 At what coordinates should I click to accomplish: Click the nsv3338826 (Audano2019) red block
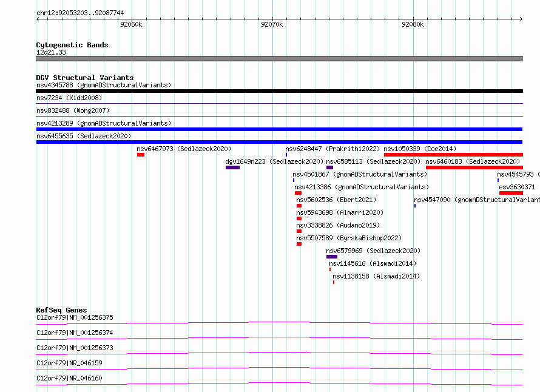[x=299, y=231]
